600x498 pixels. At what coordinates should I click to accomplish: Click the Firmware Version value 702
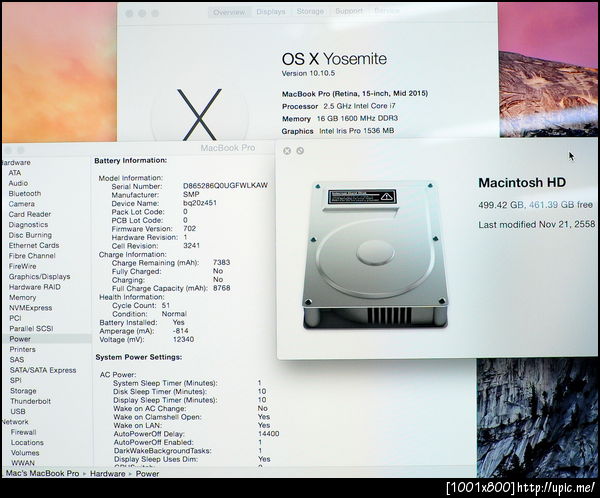point(189,229)
